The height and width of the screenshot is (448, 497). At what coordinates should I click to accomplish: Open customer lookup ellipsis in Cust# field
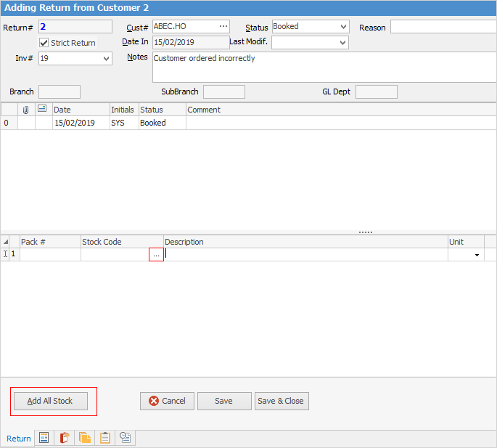tap(223, 27)
